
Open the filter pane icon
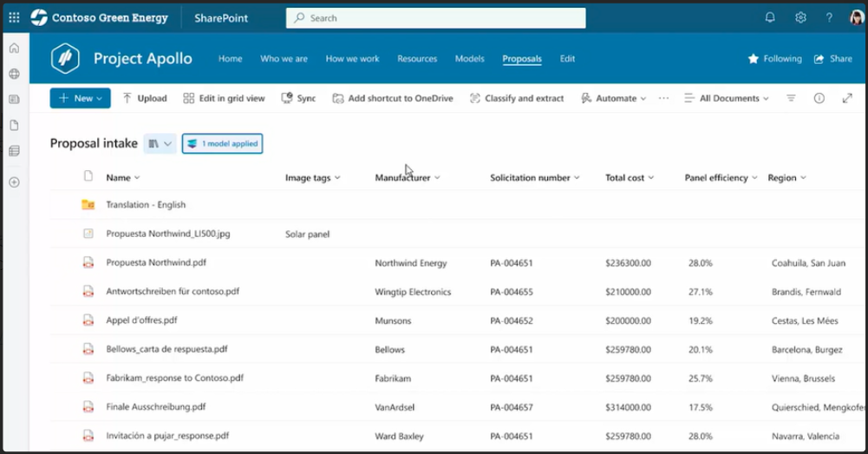pyautogui.click(x=791, y=99)
